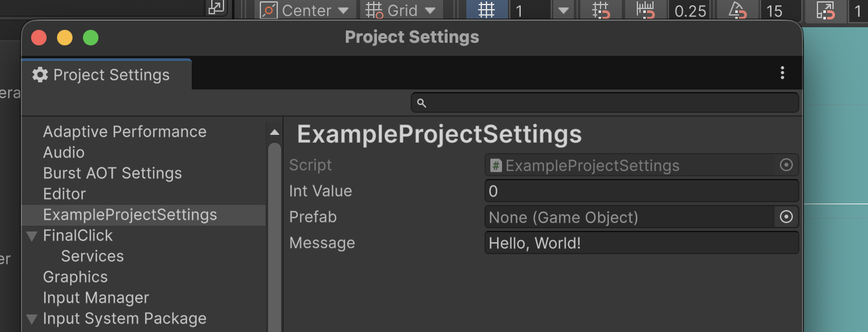Select Editor settings category
868x332 pixels.
[x=64, y=194]
